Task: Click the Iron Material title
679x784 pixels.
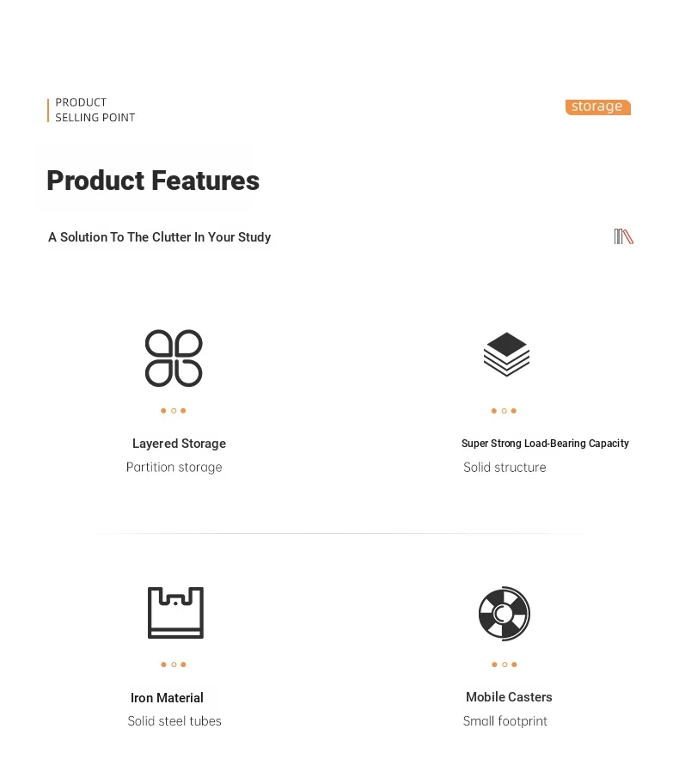Action: coord(167,697)
